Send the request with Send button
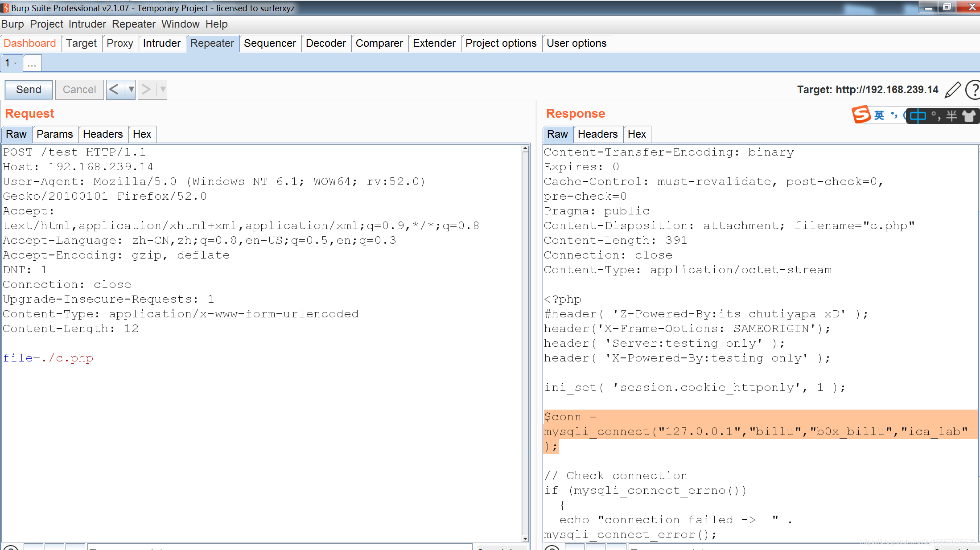 tap(29, 90)
